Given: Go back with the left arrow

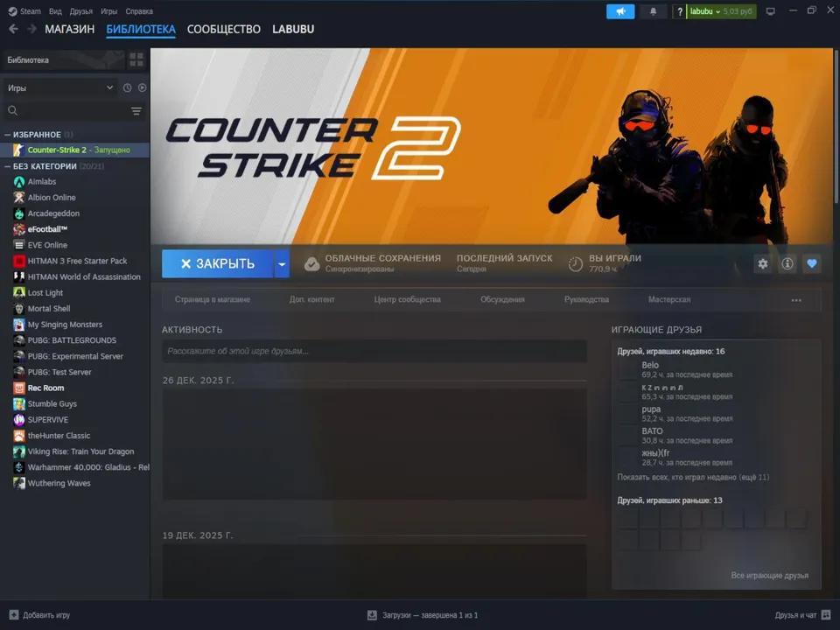Looking at the screenshot, I should 13,29.
